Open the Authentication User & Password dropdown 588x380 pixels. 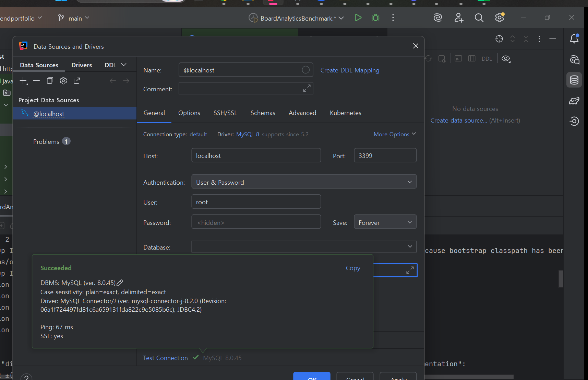pyautogui.click(x=304, y=182)
